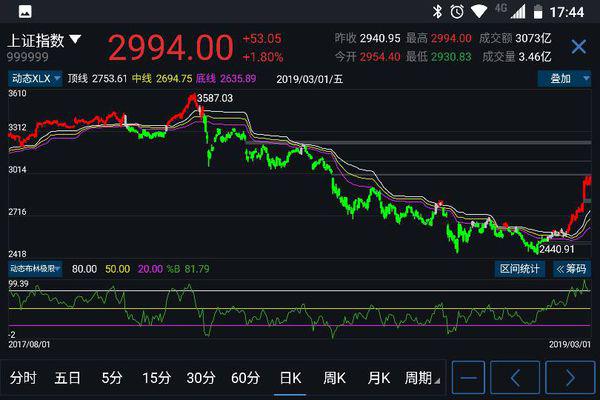Viewport: 600px width, 400px height.
Task: Tap the +1.80% percent change
Action: pos(263,57)
